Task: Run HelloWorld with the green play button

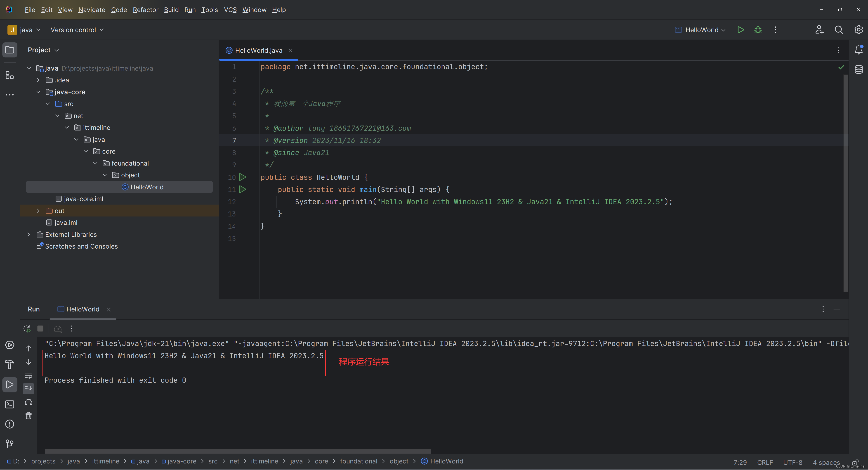Action: [x=740, y=30]
